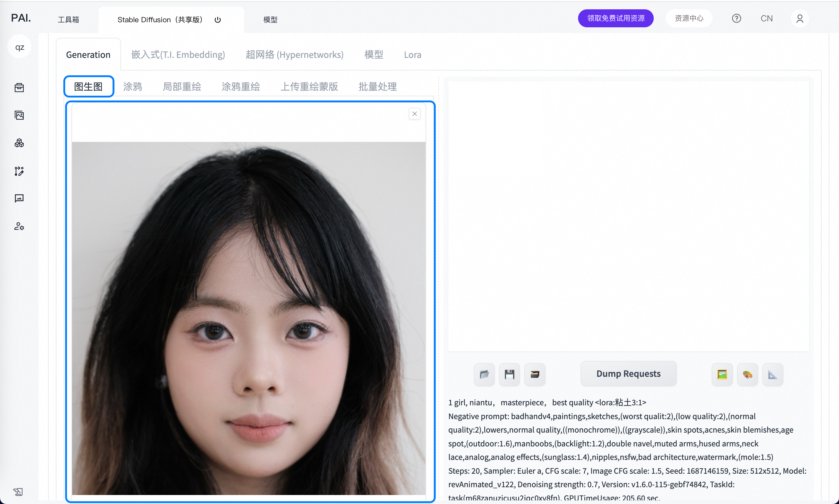Open image gallery icon in left sidebar
Image resolution: width=839 pixels, height=504 pixels.
19,115
